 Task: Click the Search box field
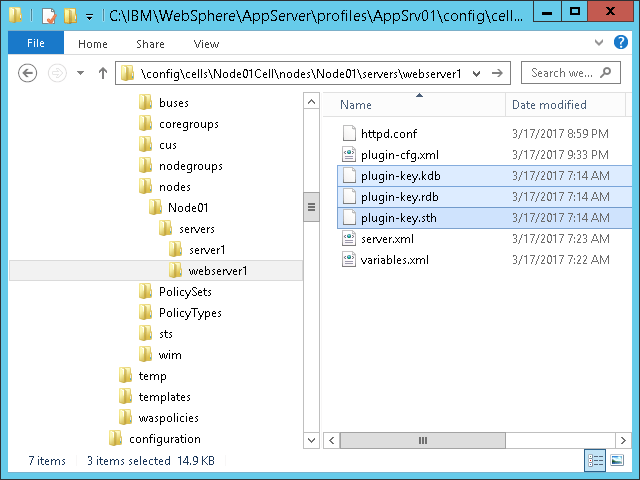563,73
